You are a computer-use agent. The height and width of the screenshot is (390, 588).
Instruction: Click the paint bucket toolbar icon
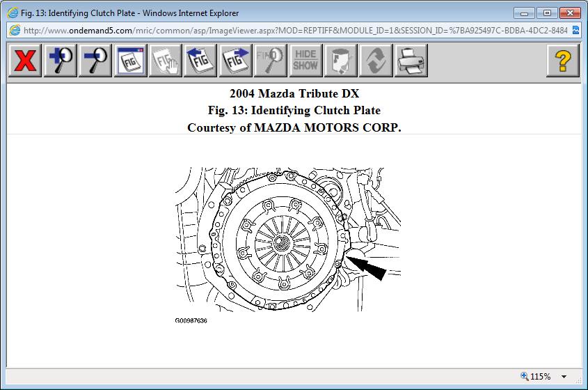pos(340,61)
